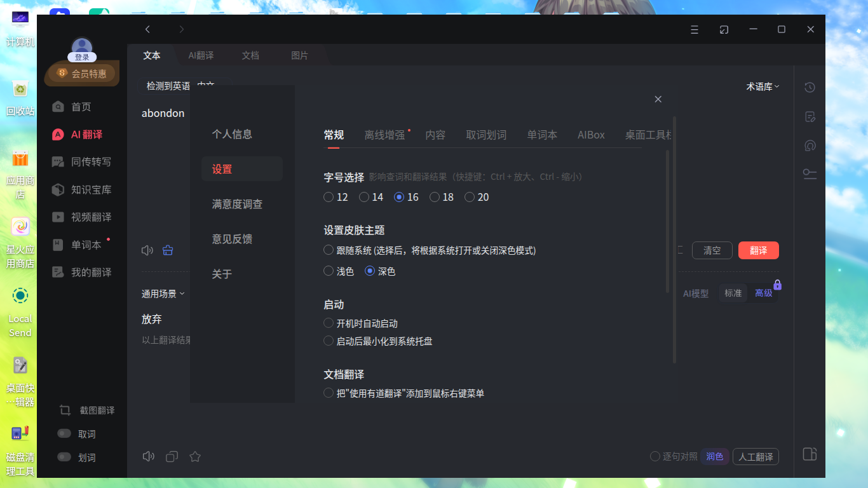Toggle the 取词 switch

coord(64,433)
